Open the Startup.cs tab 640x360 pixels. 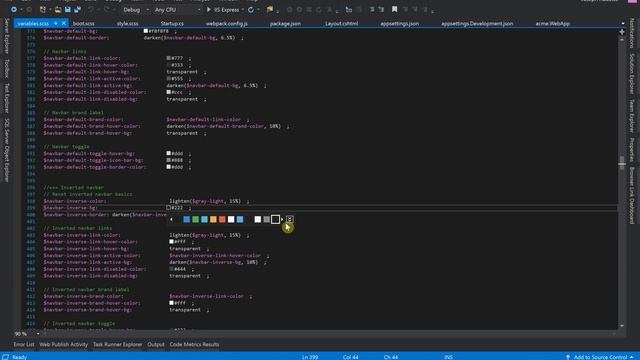(172, 24)
